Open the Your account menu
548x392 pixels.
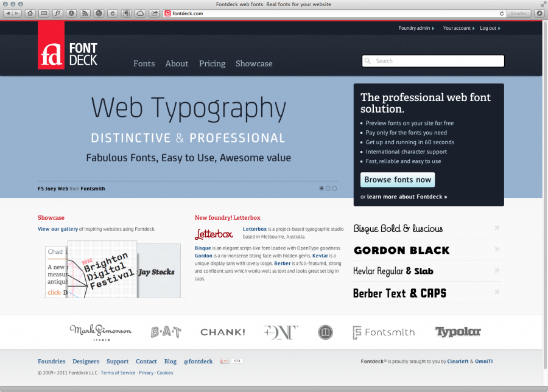pyautogui.click(x=458, y=28)
